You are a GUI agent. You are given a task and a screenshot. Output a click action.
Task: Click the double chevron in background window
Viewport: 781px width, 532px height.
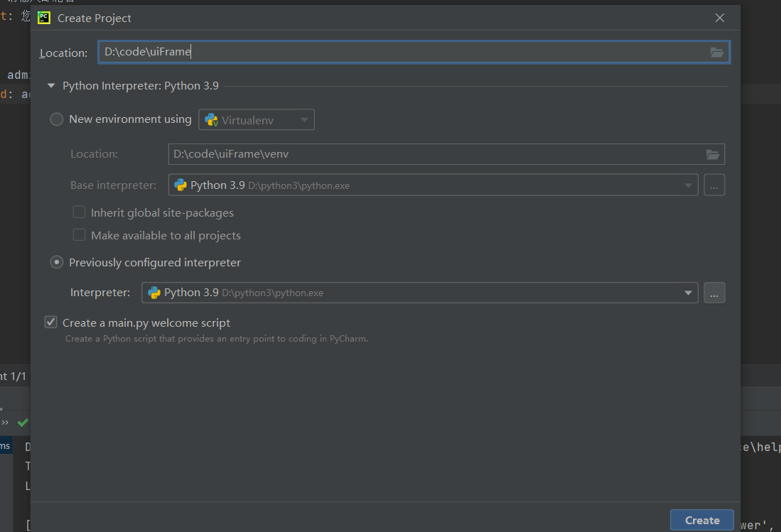(x=5, y=423)
